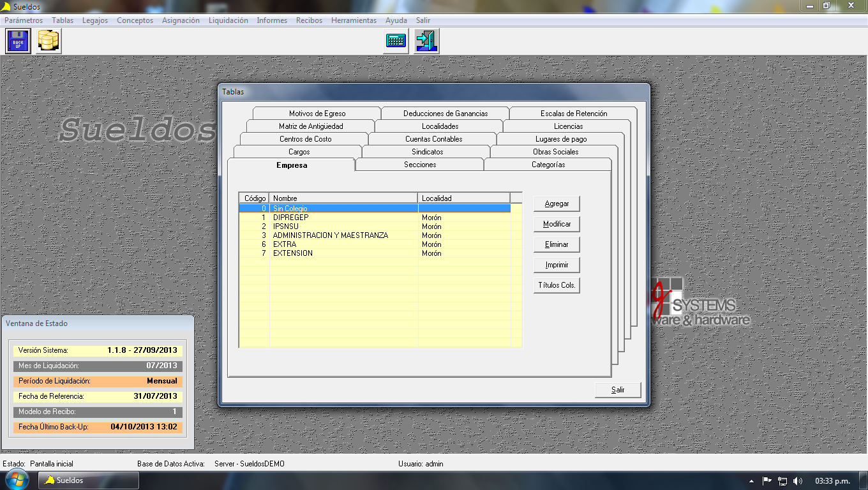Open the database cylinders toolbar icon
868x490 pixels.
(x=49, y=41)
